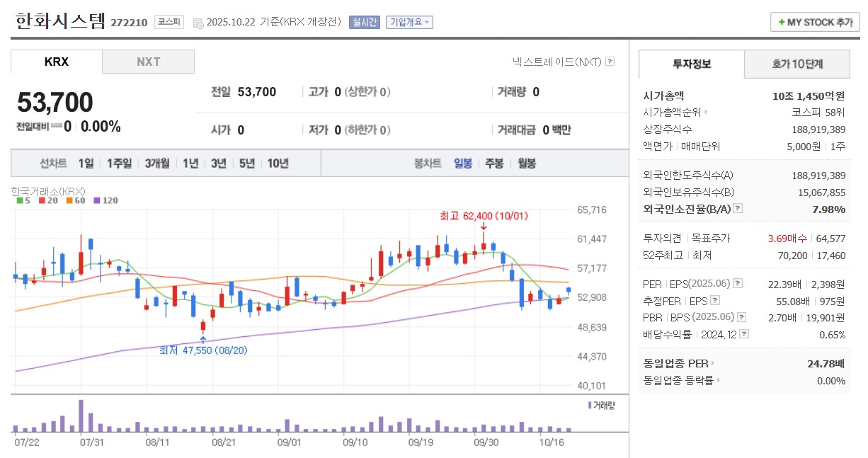Click the 넥스트레이드(NXT) link text

click(x=557, y=62)
